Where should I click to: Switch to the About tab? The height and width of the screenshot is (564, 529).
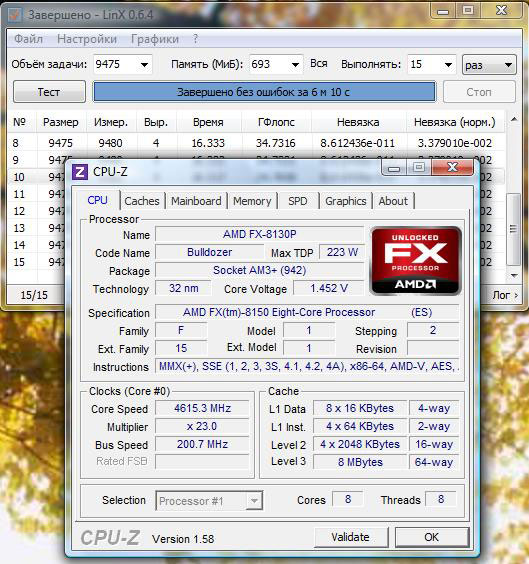coord(393,201)
